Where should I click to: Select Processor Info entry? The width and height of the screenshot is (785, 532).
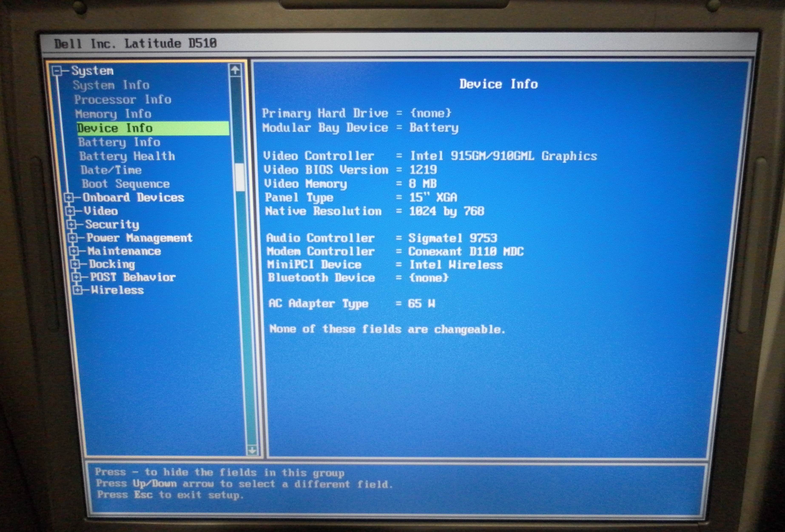[123, 100]
